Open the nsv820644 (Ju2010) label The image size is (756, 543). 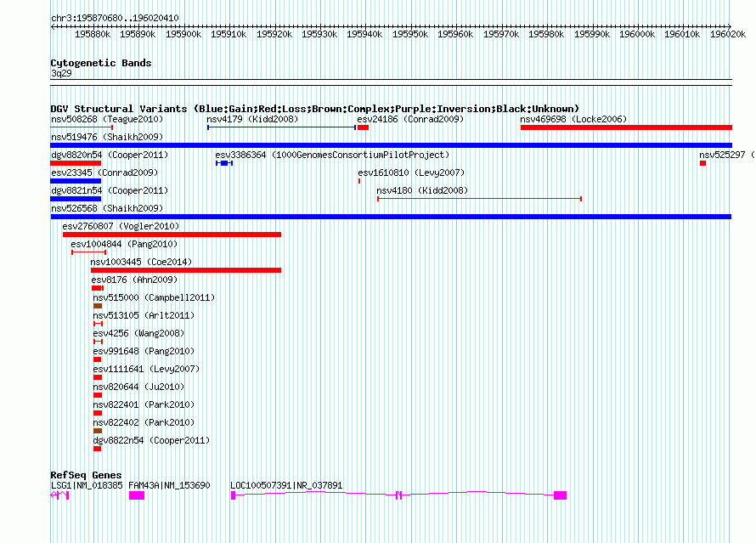pos(138,387)
